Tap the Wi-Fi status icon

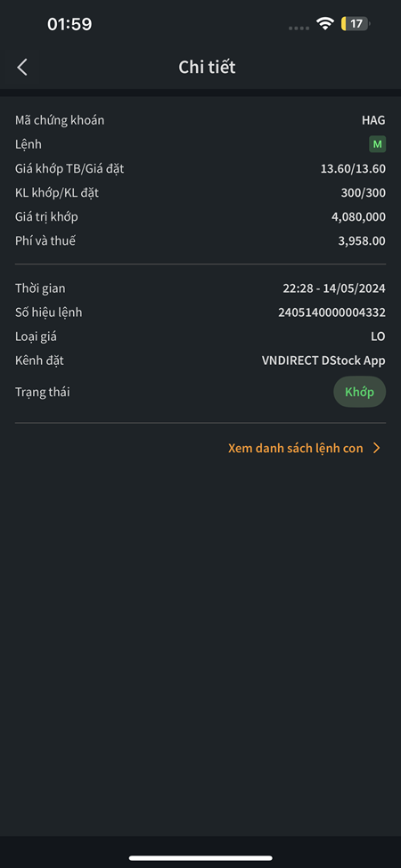[x=325, y=24]
